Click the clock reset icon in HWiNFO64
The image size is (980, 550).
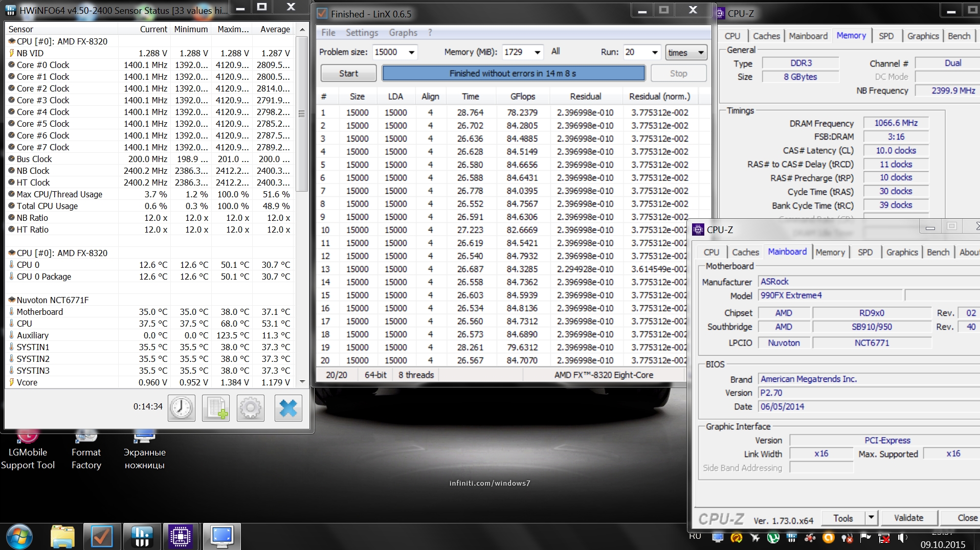point(181,408)
